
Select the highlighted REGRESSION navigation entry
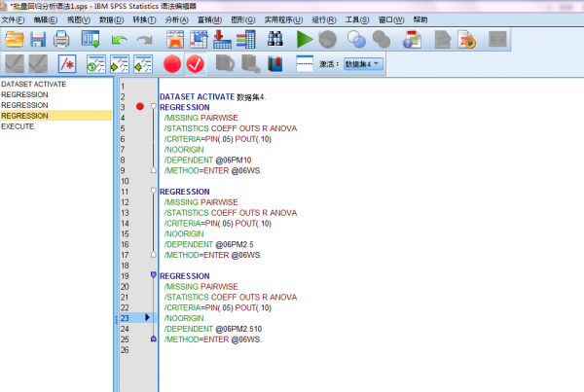tap(55, 116)
